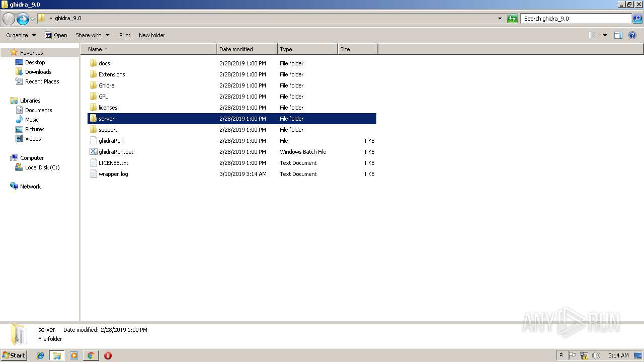Select the Ghidra folder icon
Viewport: 644px width, 362px height.
[93, 85]
